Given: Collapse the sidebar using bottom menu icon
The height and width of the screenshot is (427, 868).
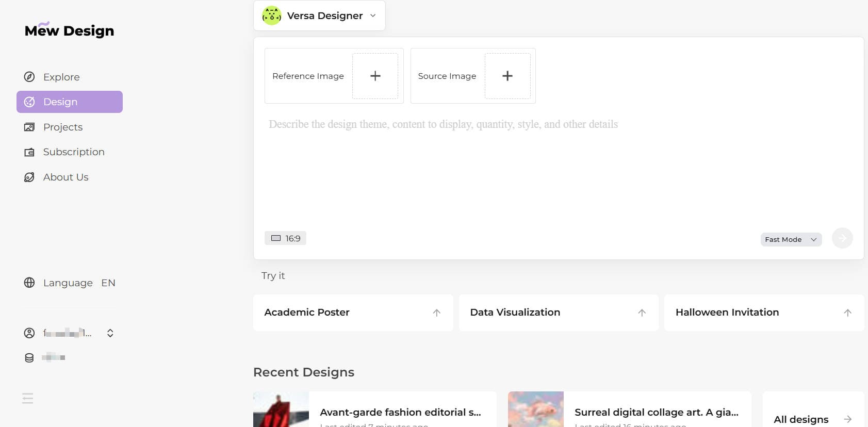Looking at the screenshot, I should coord(28,398).
